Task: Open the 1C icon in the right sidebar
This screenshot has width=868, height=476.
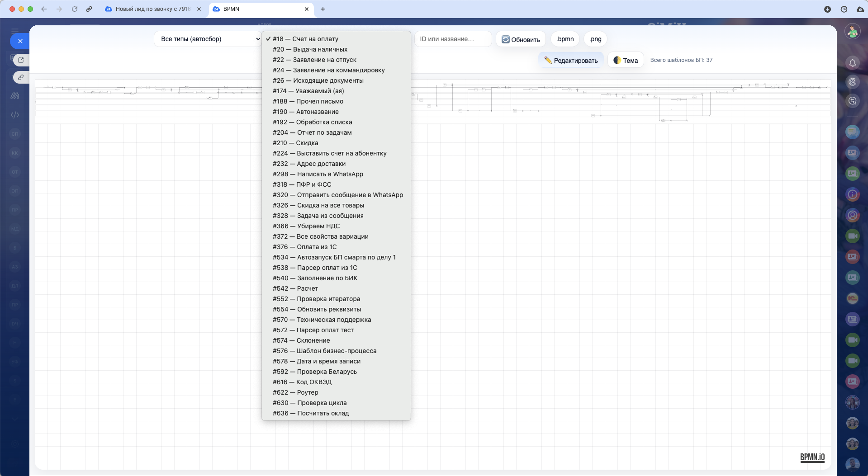Action: coord(853,298)
